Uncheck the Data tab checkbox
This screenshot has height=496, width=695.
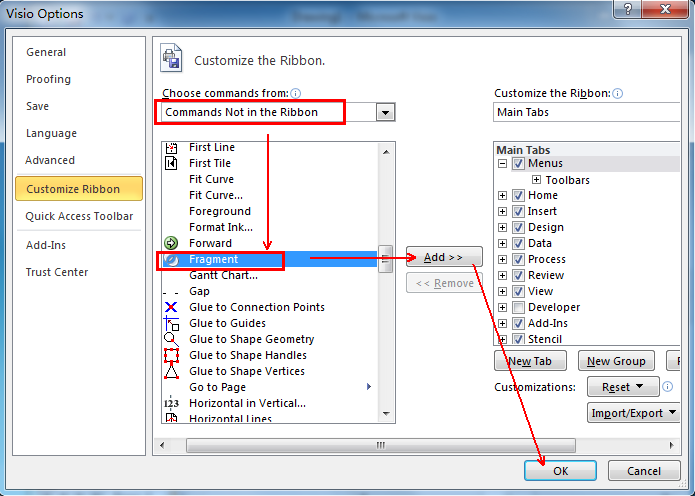[x=518, y=243]
